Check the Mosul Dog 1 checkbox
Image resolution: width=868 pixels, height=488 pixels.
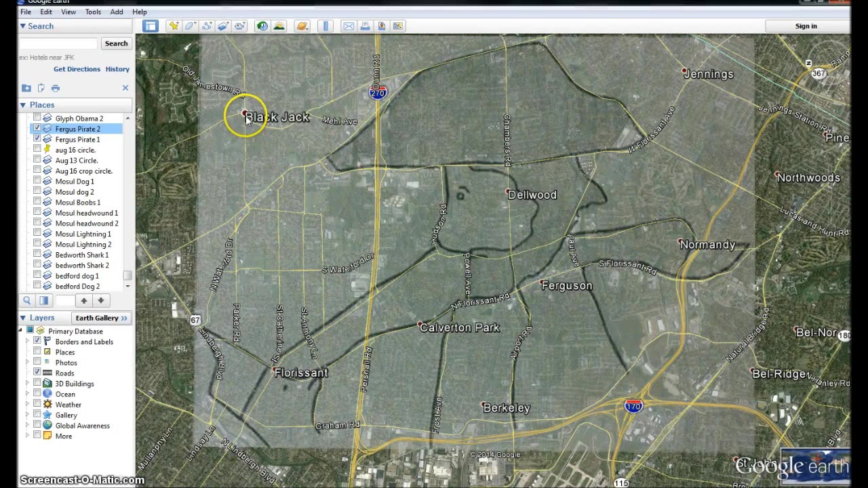[x=37, y=181]
